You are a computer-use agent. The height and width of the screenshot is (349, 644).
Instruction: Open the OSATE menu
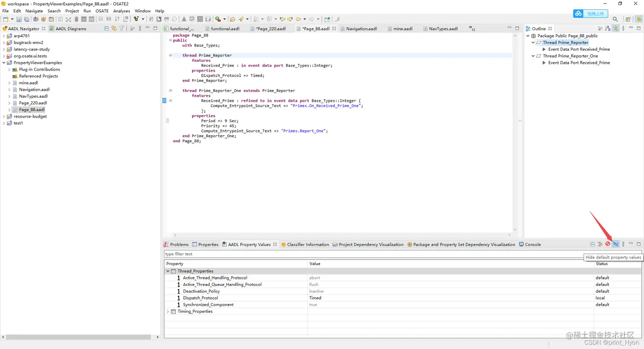click(102, 11)
